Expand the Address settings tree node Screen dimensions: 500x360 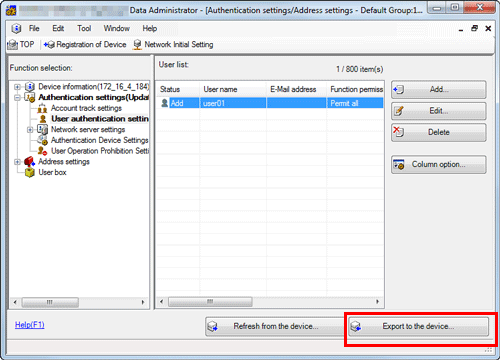click(17, 162)
